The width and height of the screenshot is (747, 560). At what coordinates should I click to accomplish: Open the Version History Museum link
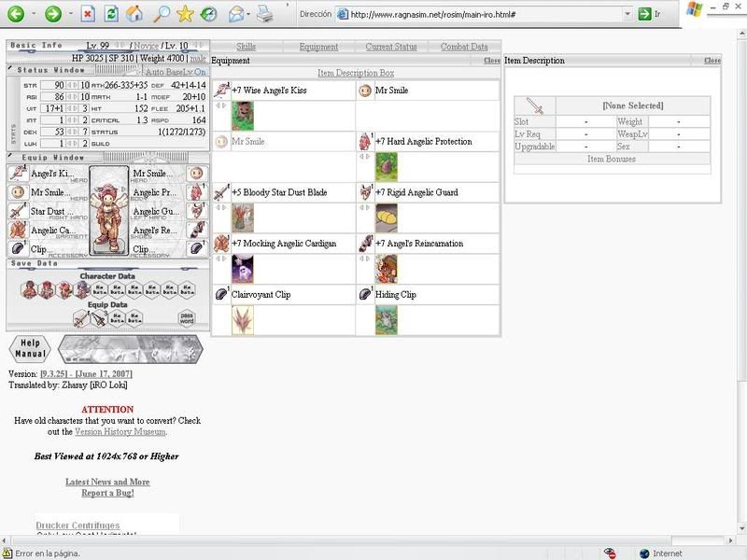point(120,432)
